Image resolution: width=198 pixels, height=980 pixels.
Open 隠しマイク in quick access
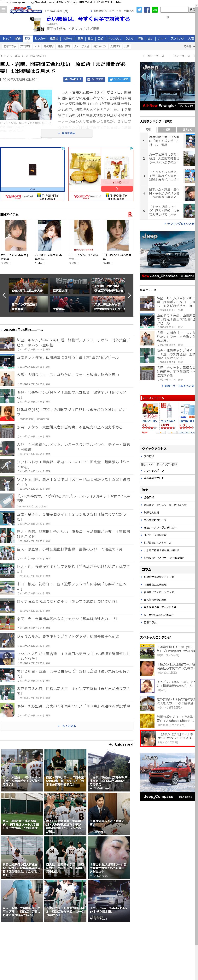[148, 464]
